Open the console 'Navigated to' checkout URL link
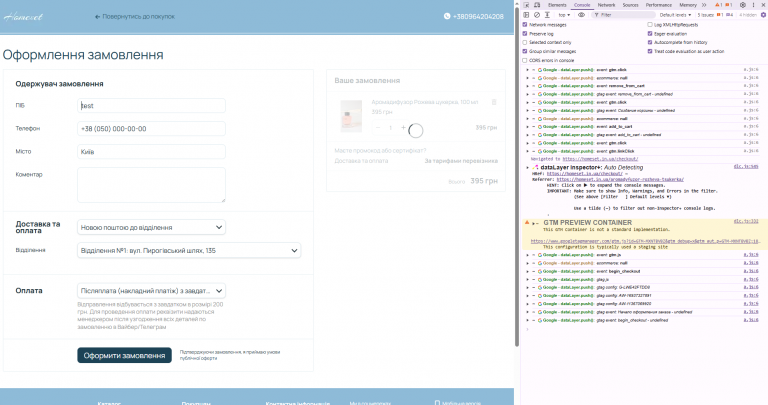 point(600,159)
